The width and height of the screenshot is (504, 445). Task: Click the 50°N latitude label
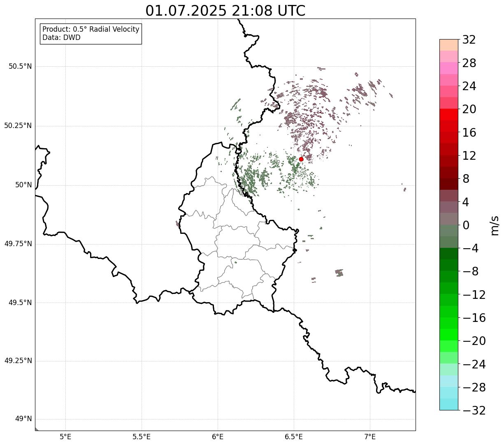click(x=24, y=185)
